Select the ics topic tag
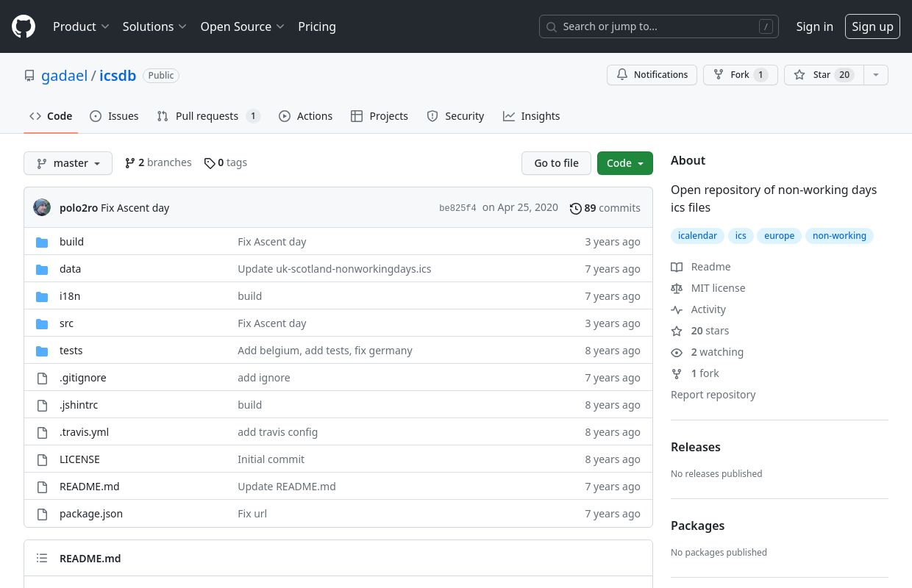 (x=741, y=236)
